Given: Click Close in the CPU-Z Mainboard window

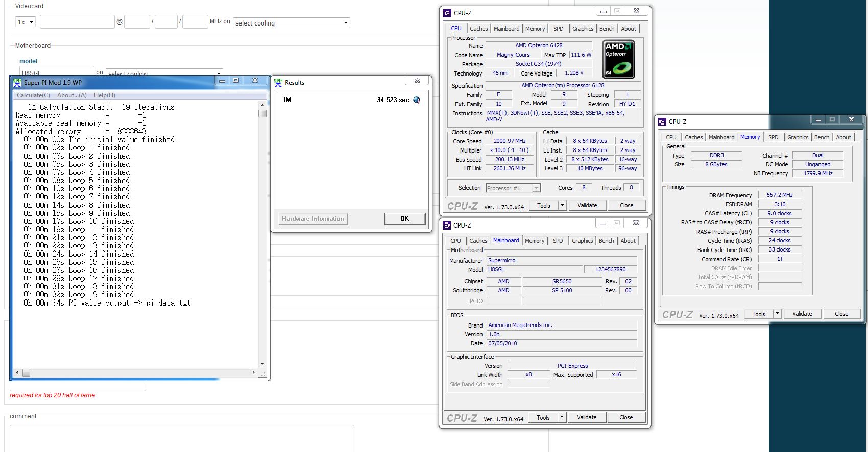Looking at the screenshot, I should 626,417.
